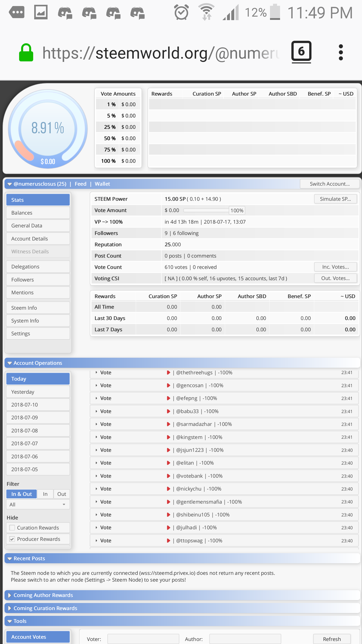Open the Account Votes tool
362x644 pixels.
38,637
